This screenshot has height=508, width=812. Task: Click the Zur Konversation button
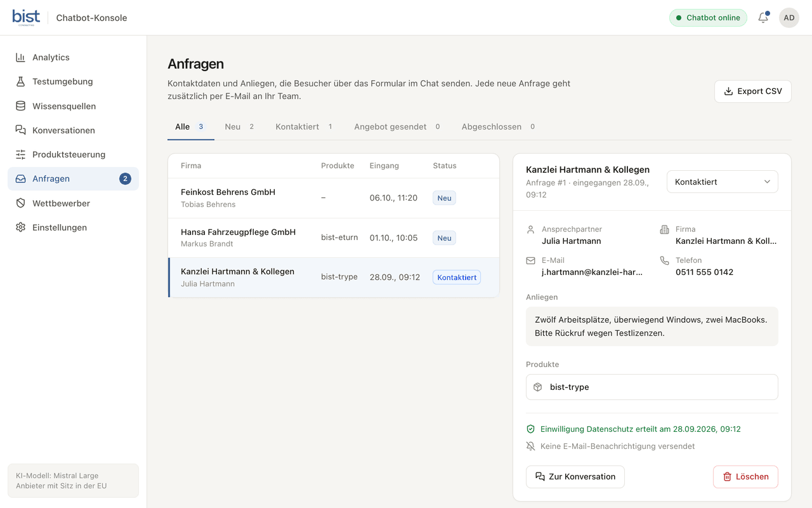click(x=575, y=477)
